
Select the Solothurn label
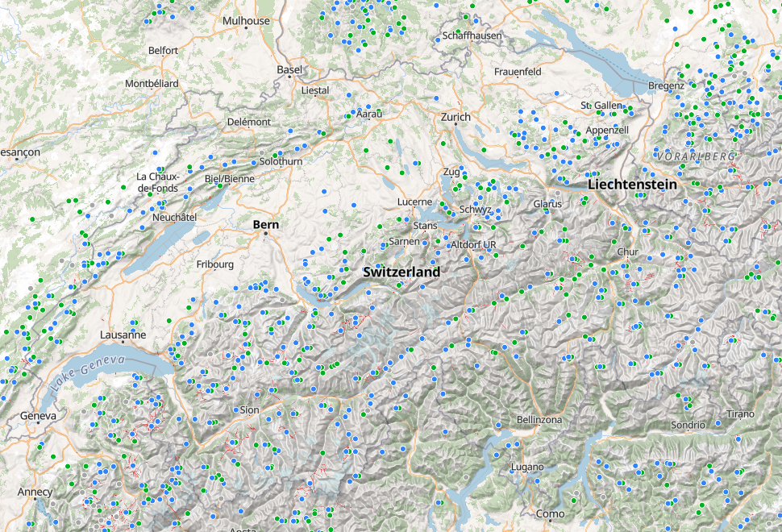281,161
